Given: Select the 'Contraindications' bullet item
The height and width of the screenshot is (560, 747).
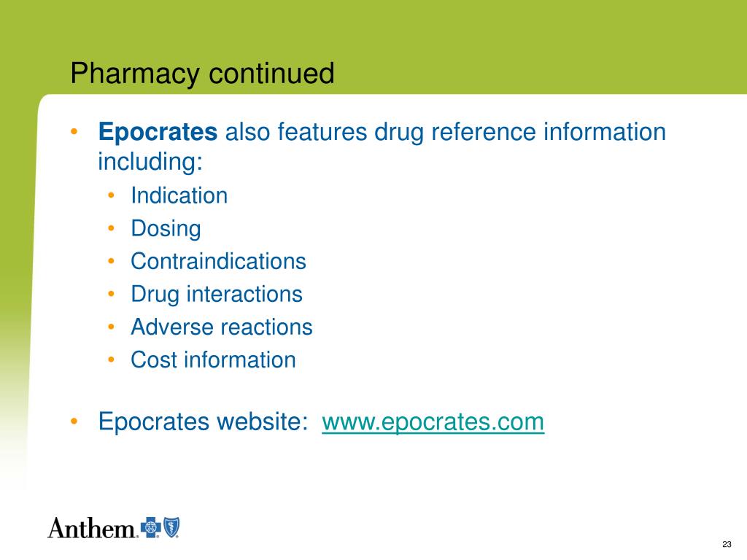Looking at the screenshot, I should (x=218, y=262).
